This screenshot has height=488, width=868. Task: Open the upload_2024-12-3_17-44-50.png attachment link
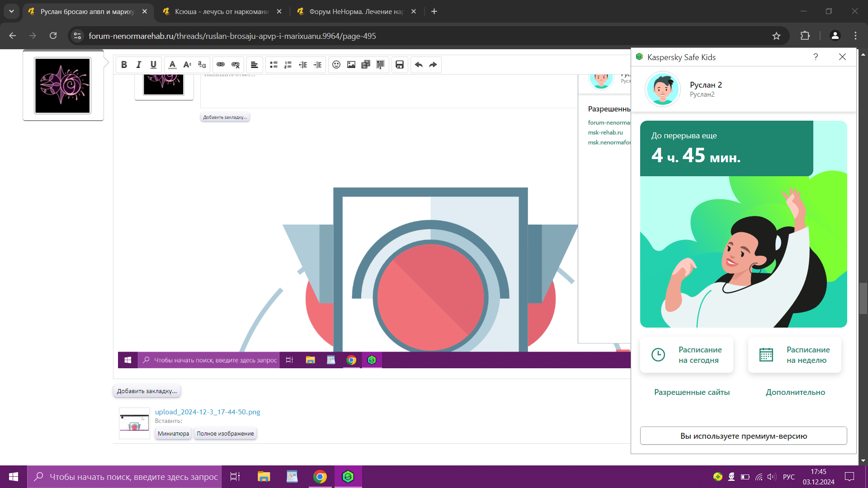(208, 412)
